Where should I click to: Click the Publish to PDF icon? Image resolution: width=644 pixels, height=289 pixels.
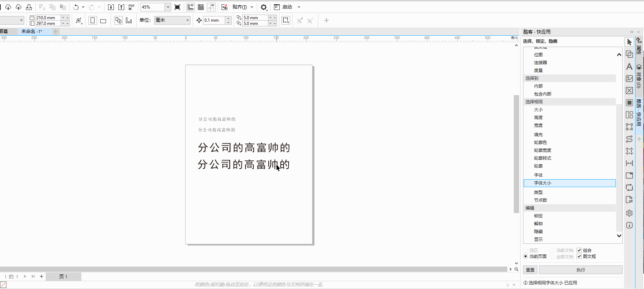(x=131, y=7)
